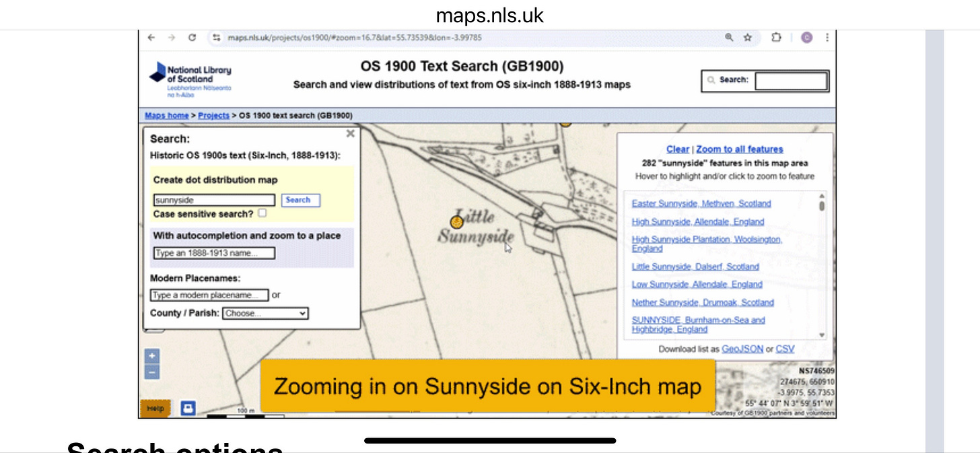
Task: Click the 'Create dot distribution map' label
Action: pyautogui.click(x=215, y=180)
